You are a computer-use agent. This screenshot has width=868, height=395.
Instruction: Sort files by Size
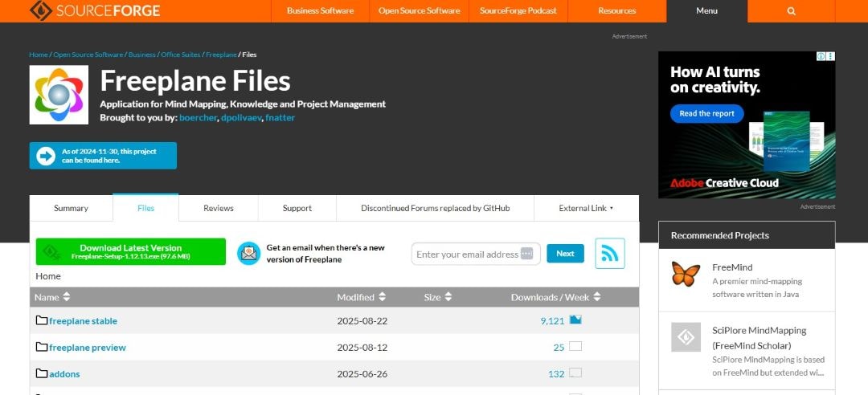pyautogui.click(x=438, y=297)
